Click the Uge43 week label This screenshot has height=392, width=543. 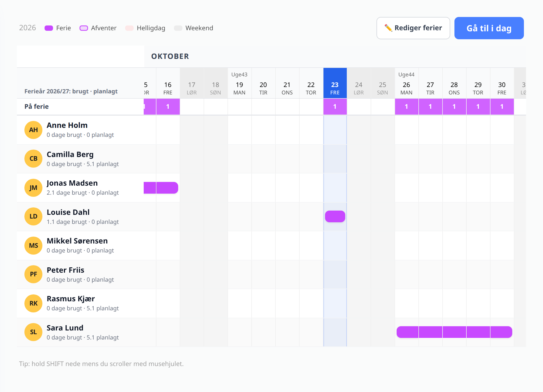tap(239, 75)
